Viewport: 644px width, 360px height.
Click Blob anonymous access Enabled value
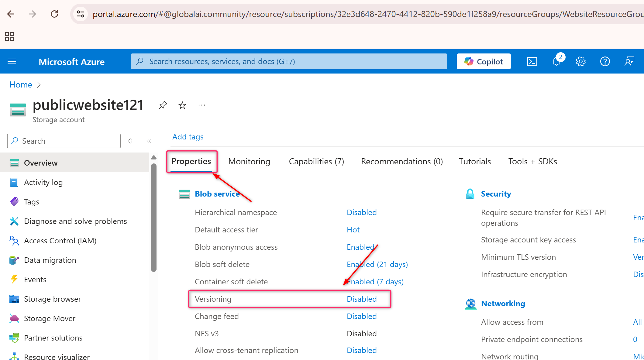pos(361,247)
